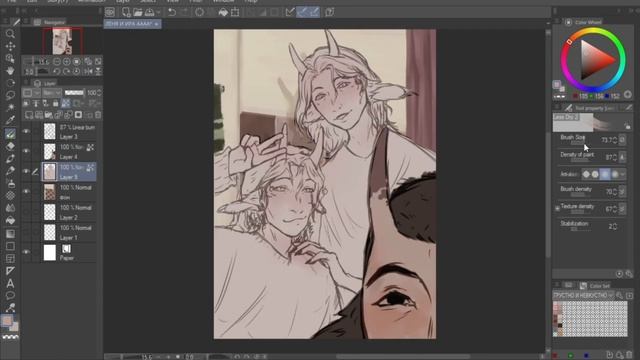
Task: Switch to the Color Wheel tab
Action: click(584, 22)
